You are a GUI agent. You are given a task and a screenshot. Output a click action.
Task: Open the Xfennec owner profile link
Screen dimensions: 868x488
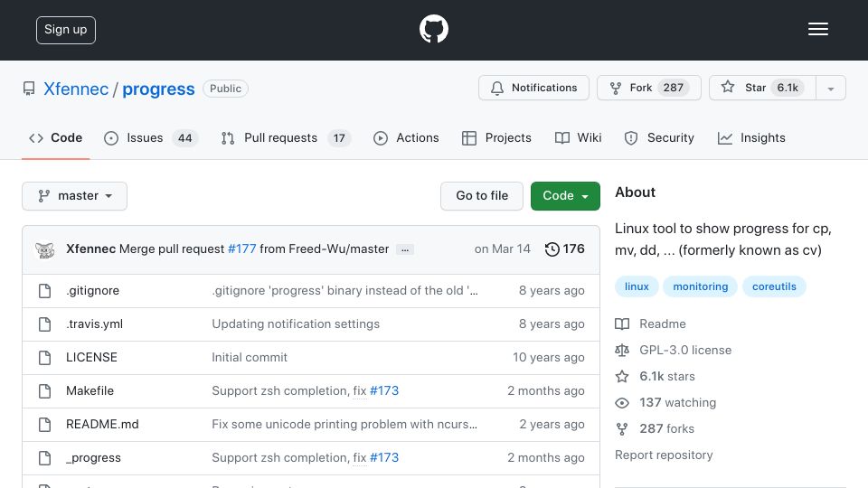[x=76, y=89]
